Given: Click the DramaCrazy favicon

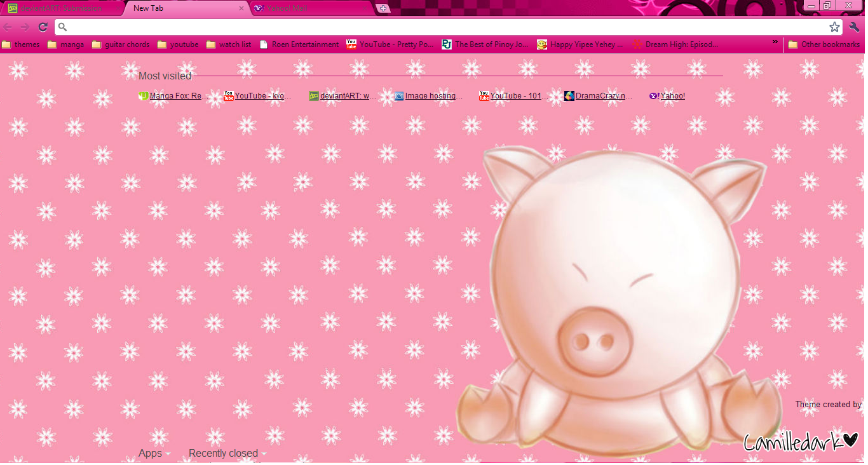Looking at the screenshot, I should click(x=569, y=96).
